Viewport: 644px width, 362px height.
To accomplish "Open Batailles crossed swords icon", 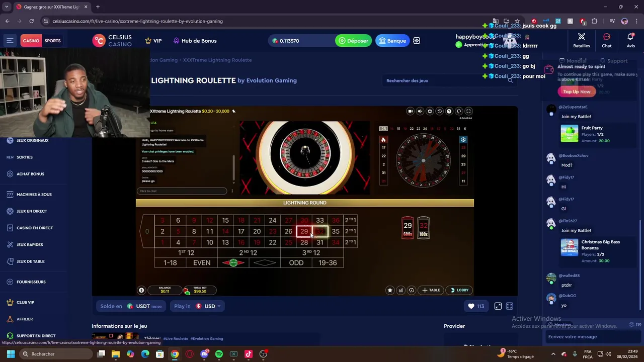I will click(582, 40).
